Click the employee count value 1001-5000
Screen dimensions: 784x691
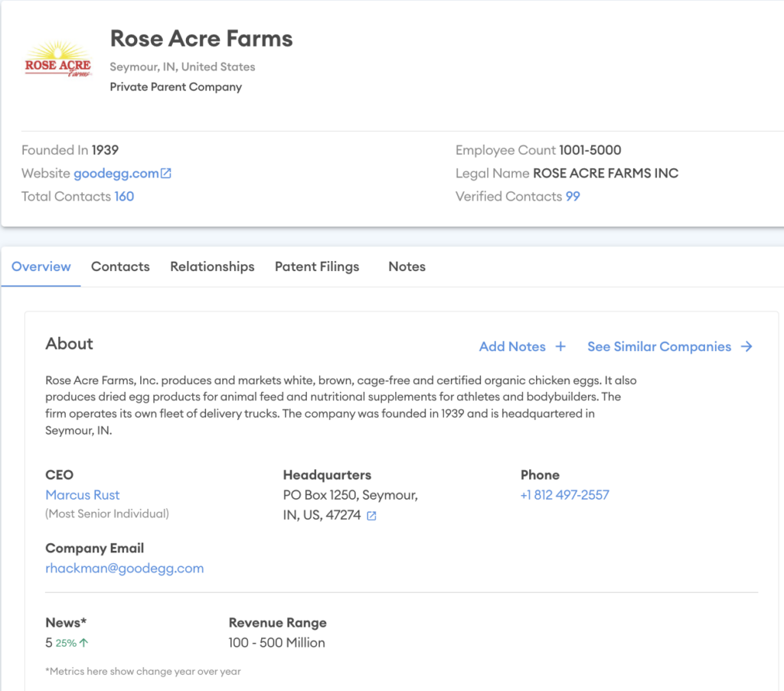click(590, 151)
